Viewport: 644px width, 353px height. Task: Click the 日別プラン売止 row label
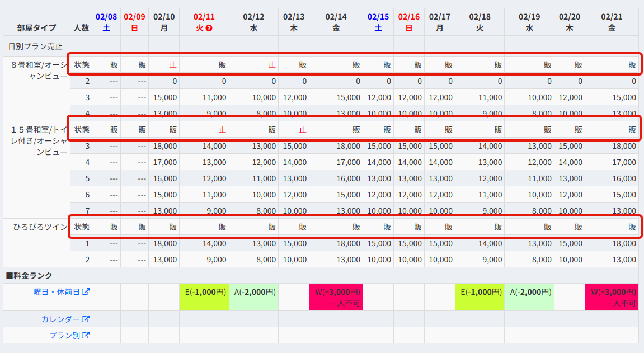pos(35,46)
